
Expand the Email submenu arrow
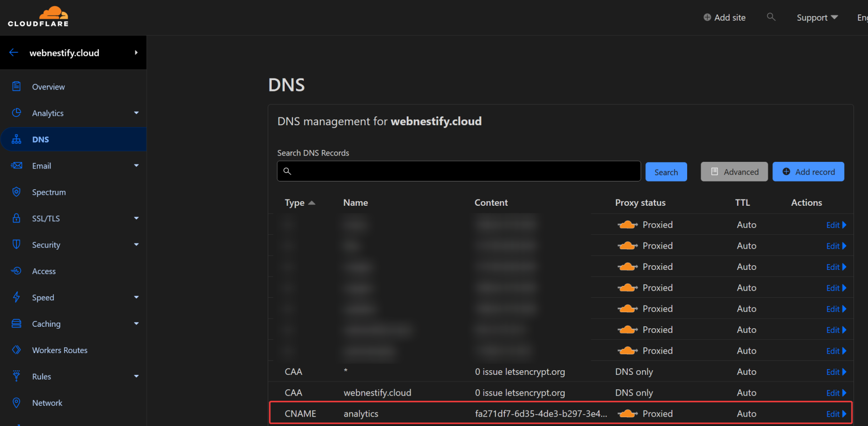click(136, 165)
